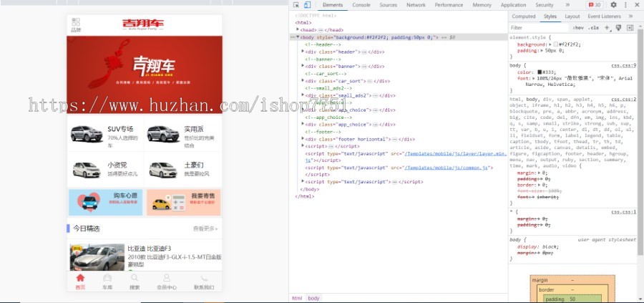Open the 会员中心 member center icon

point(167,278)
